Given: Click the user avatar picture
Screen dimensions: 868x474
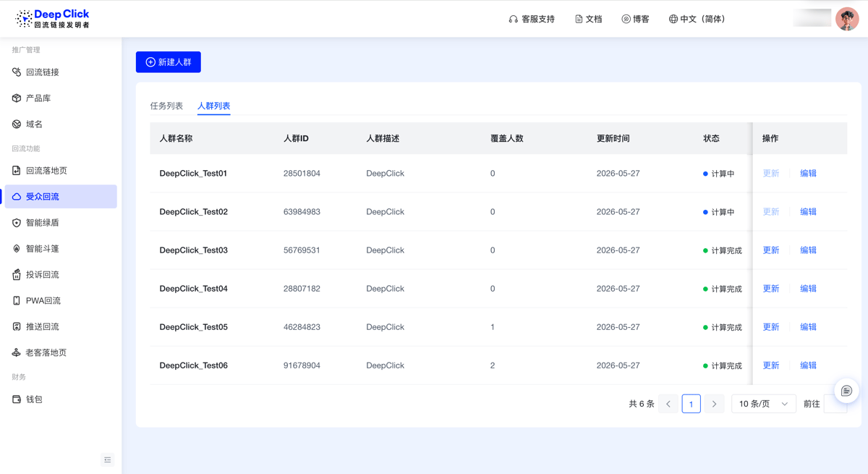Looking at the screenshot, I should (x=847, y=19).
